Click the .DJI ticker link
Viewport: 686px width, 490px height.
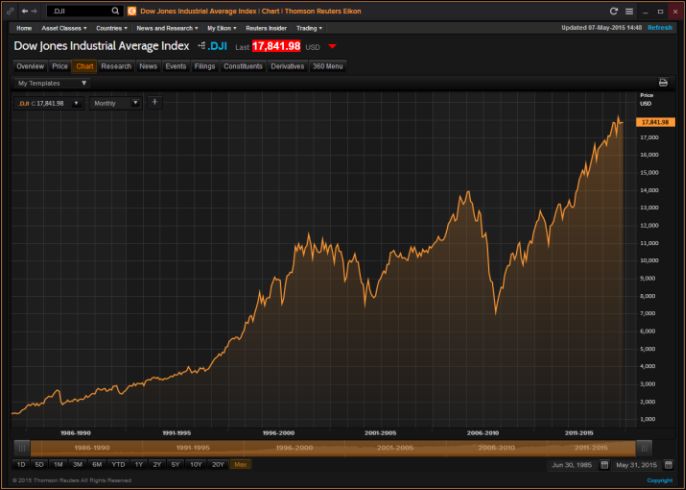(217, 46)
